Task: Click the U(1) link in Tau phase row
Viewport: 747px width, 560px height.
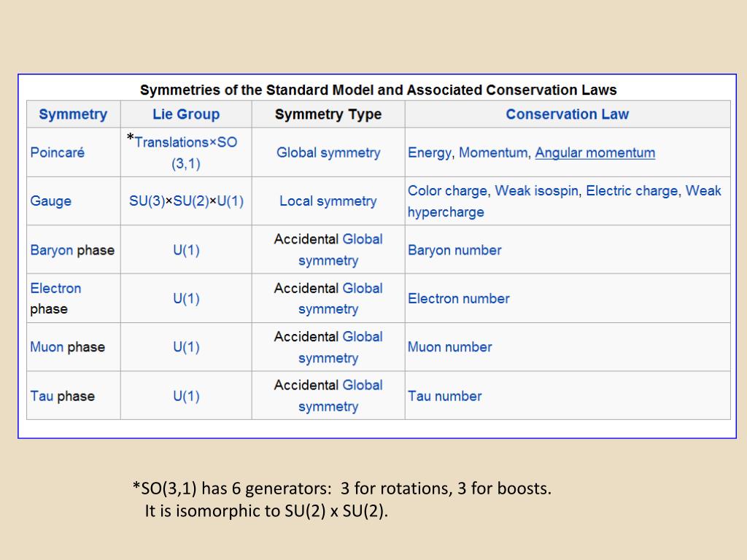Action: pyautogui.click(x=186, y=396)
